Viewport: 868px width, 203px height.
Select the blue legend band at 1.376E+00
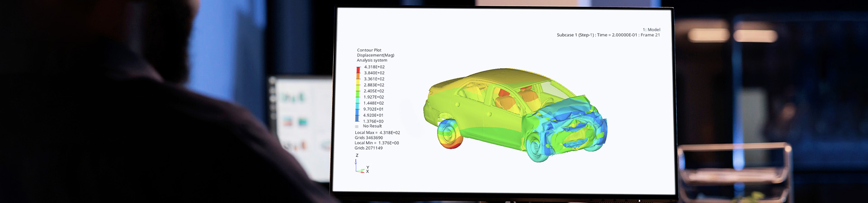357,119
